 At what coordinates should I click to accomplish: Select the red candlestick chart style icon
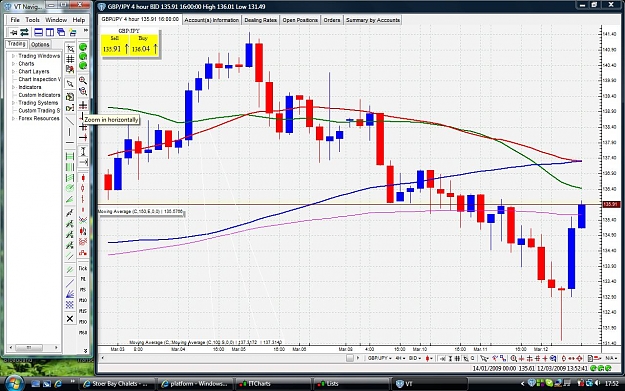(83, 178)
